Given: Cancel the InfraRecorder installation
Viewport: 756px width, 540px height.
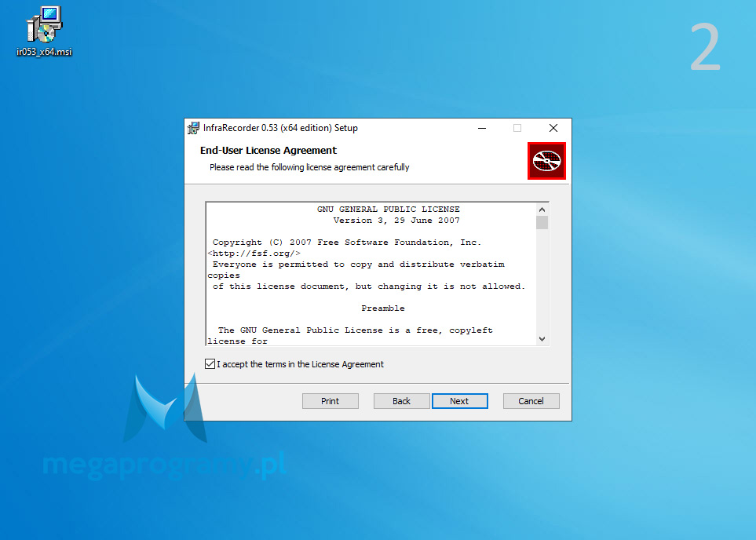Looking at the screenshot, I should point(531,401).
